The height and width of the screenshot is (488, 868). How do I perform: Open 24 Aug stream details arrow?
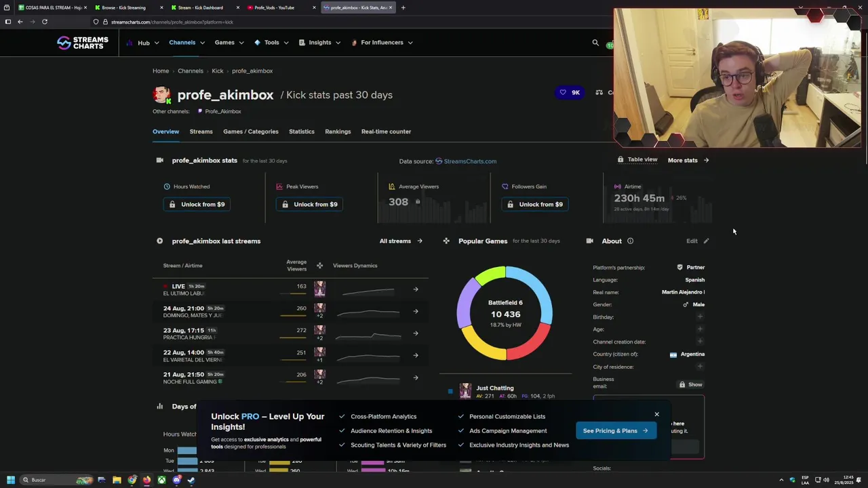click(x=416, y=311)
